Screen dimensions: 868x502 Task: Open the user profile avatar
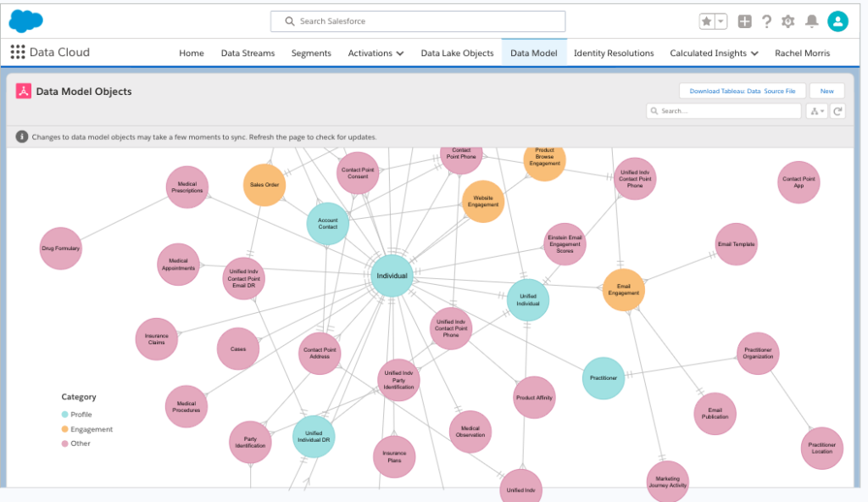837,21
